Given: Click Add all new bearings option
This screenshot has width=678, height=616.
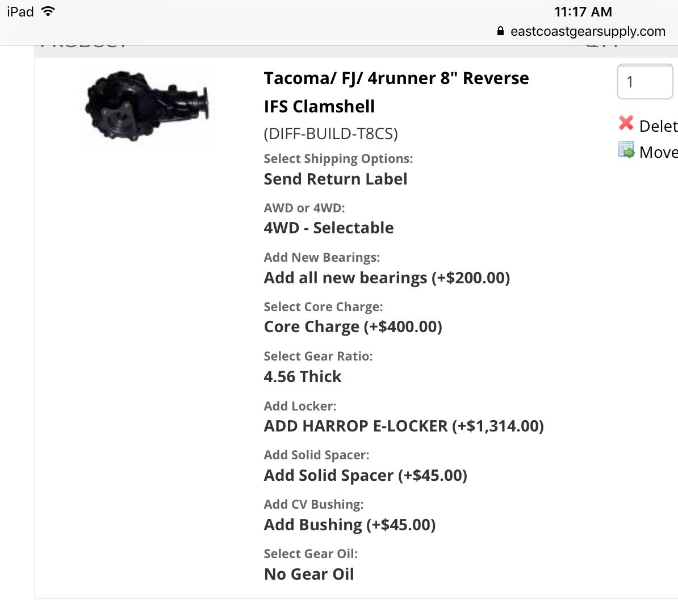Looking at the screenshot, I should [387, 278].
